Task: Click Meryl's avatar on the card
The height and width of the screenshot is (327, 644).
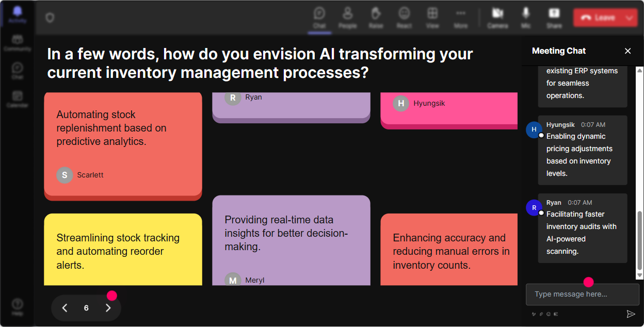Action: point(233,280)
